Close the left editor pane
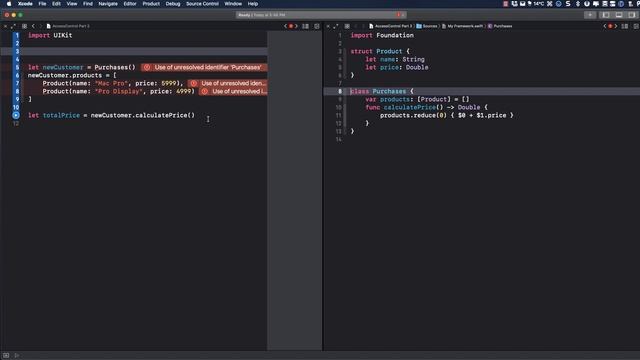The image size is (640, 360). coord(5,26)
